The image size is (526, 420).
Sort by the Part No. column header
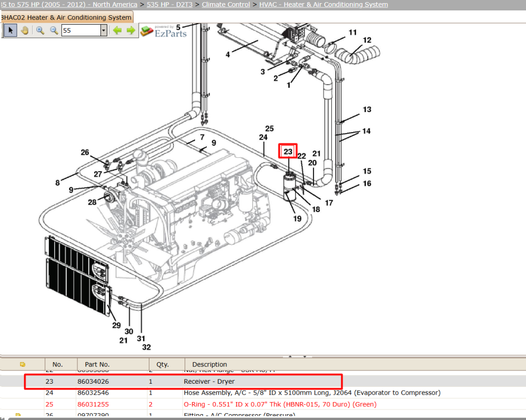[97, 364]
